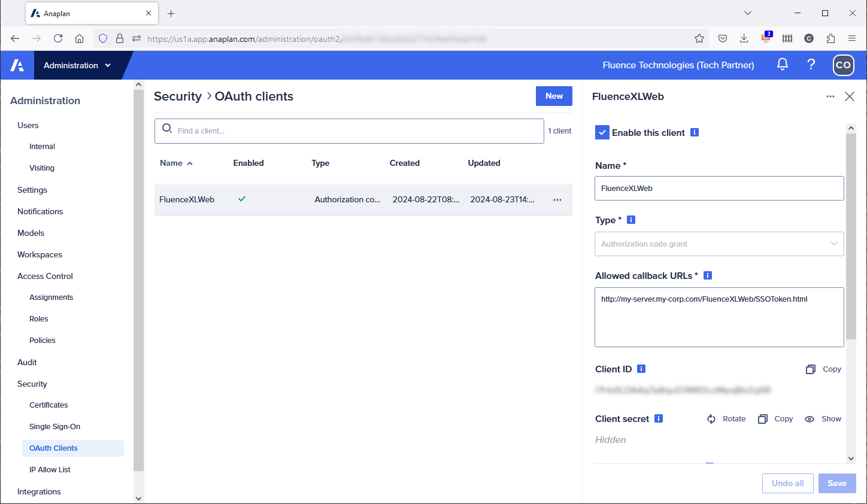Copy the client secret

pyautogui.click(x=775, y=419)
